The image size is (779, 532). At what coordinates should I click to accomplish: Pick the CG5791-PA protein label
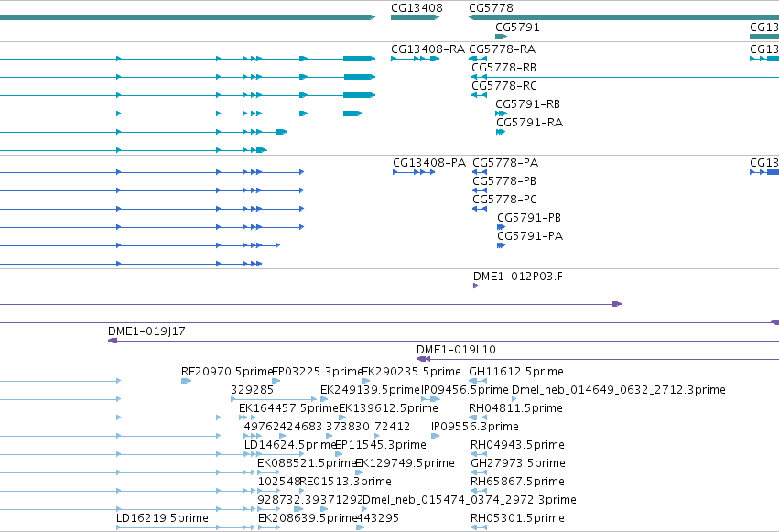click(530, 236)
